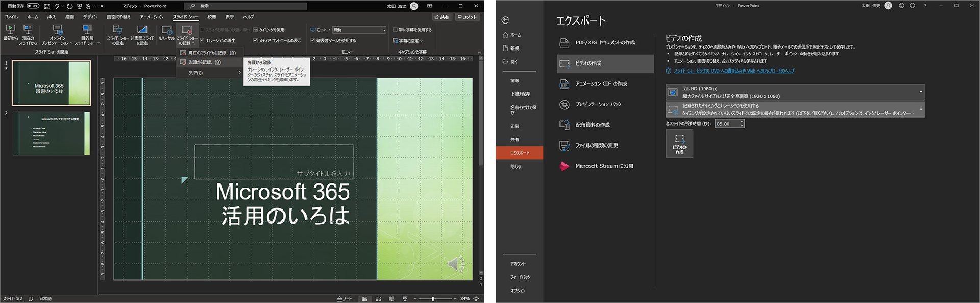Click fit slide to window icon

click(x=476, y=299)
